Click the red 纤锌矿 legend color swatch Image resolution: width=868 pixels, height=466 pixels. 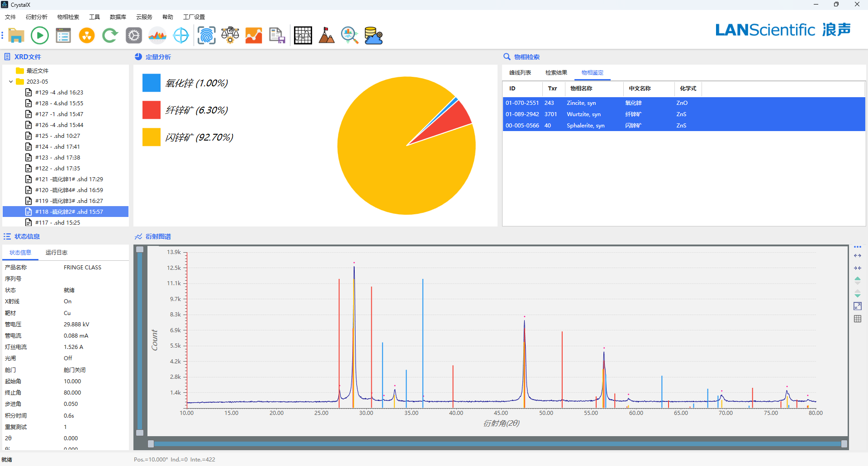152,110
